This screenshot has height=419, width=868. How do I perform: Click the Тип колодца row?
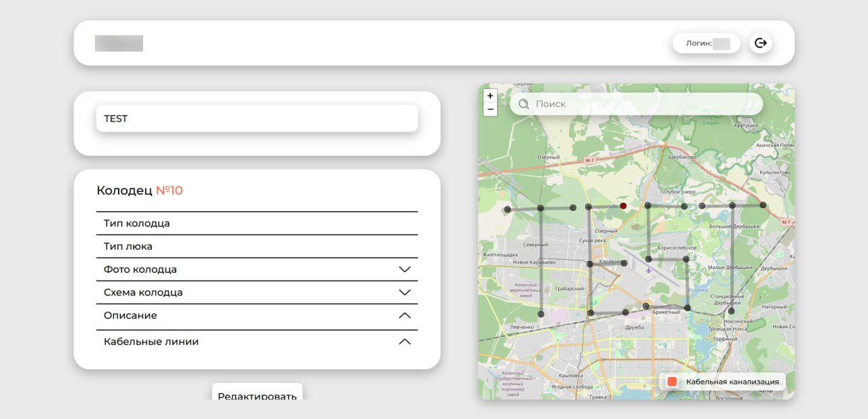click(257, 224)
